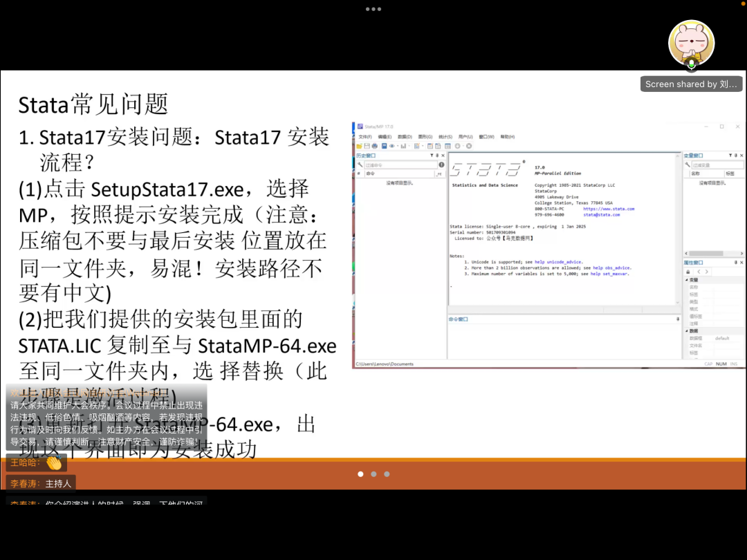Tap the 李春涛 主持人 chat message
This screenshot has height=560, width=747.
[41, 483]
